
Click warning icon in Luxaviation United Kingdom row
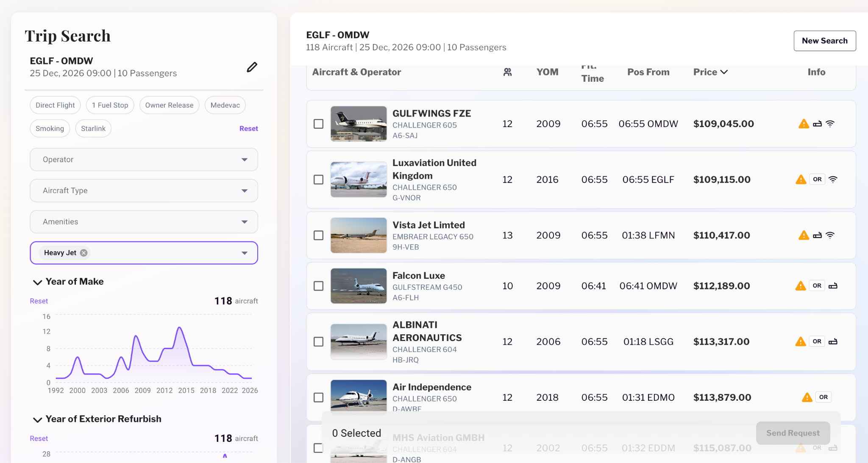point(801,179)
